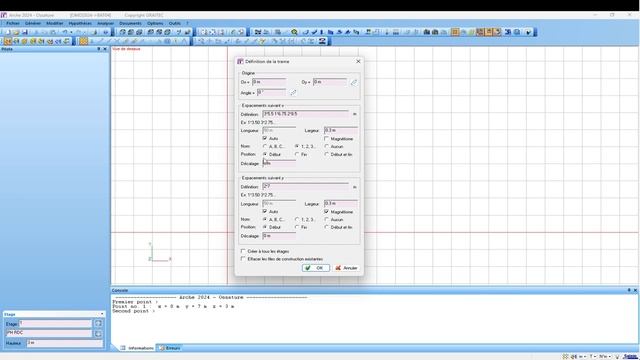Check Créer à tous les étages
This screenshot has width=640, height=360.
coord(243,251)
